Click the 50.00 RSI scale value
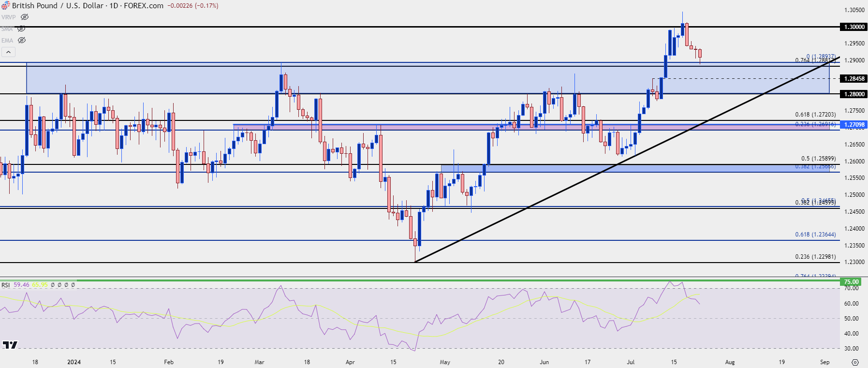Image resolution: width=868 pixels, height=368 pixels. coord(852,319)
